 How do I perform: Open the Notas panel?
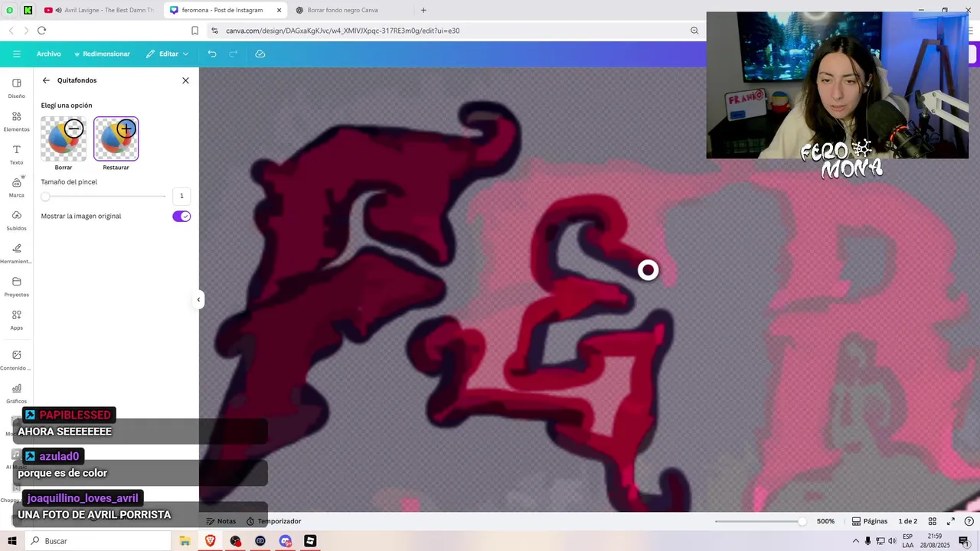point(220,521)
